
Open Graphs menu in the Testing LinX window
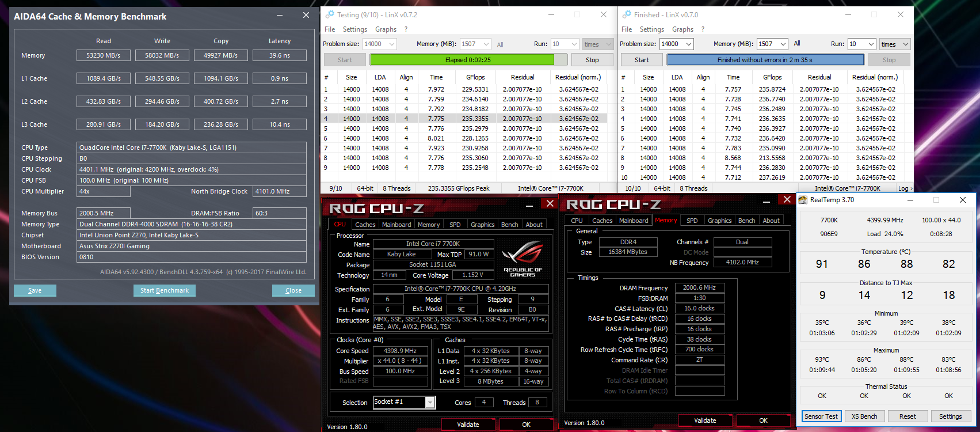(x=386, y=29)
